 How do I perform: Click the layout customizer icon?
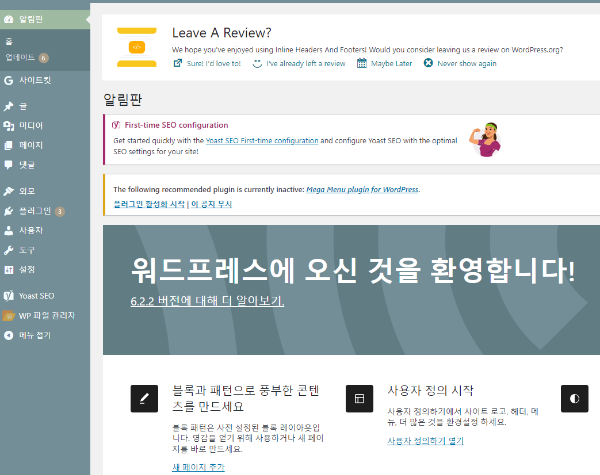tap(359, 399)
